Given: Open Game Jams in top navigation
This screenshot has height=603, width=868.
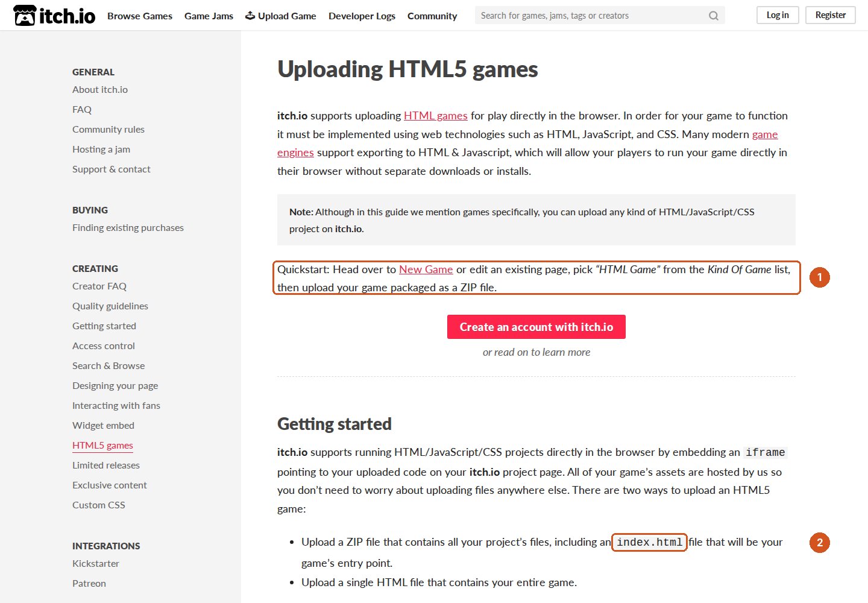Looking at the screenshot, I should (209, 16).
